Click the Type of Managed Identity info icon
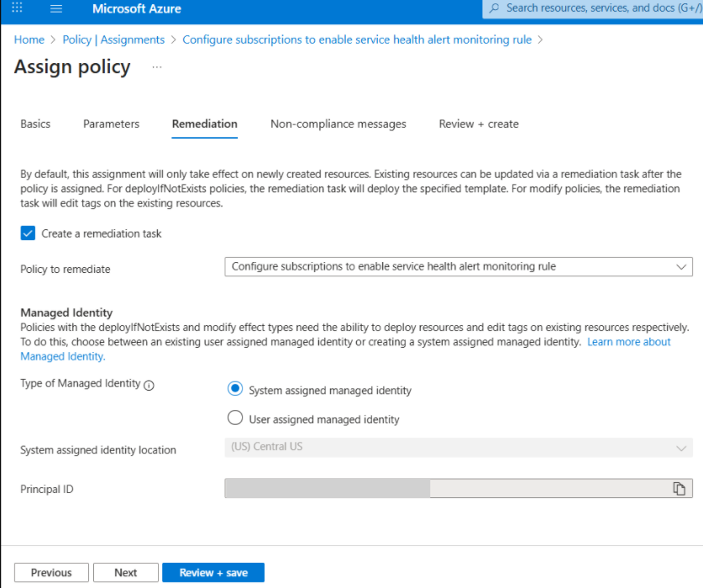703x588 pixels. pyautogui.click(x=150, y=385)
